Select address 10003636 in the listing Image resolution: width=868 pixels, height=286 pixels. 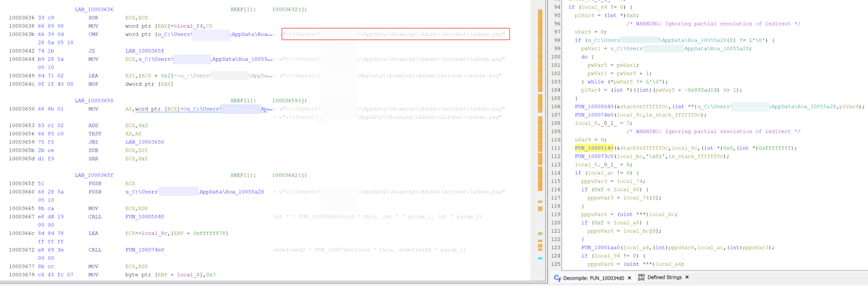pos(22,18)
